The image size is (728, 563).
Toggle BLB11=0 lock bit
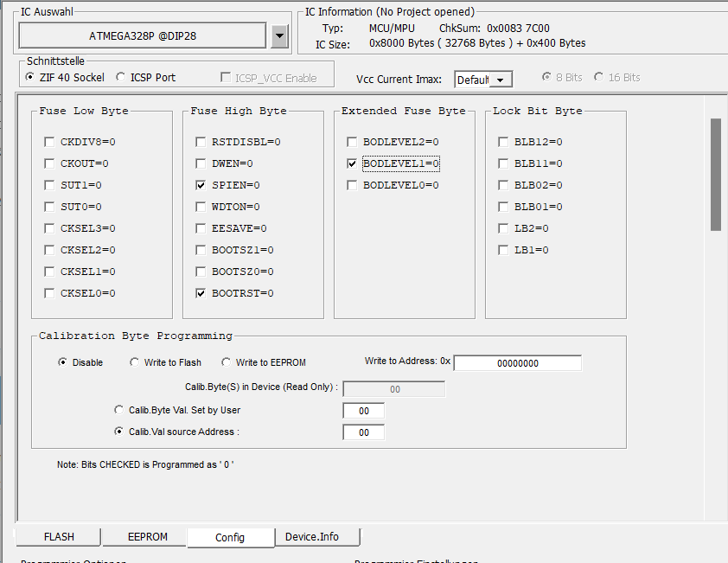tap(503, 163)
